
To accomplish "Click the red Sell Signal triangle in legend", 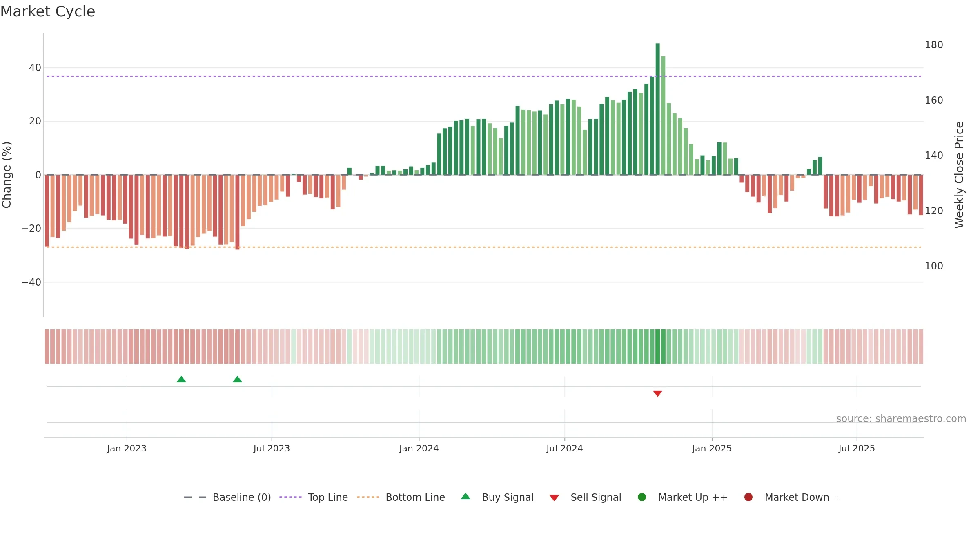I will 554,498.
